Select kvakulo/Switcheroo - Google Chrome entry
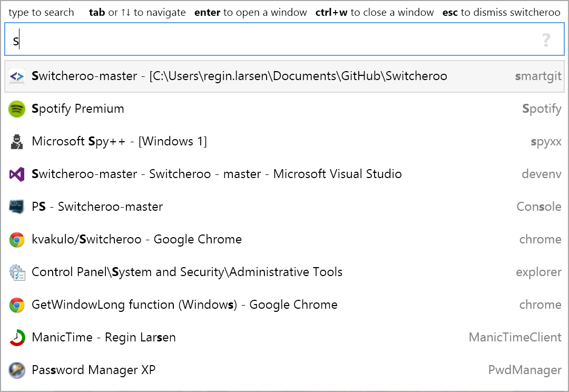Viewport: 569px width, 392px height. tap(284, 240)
